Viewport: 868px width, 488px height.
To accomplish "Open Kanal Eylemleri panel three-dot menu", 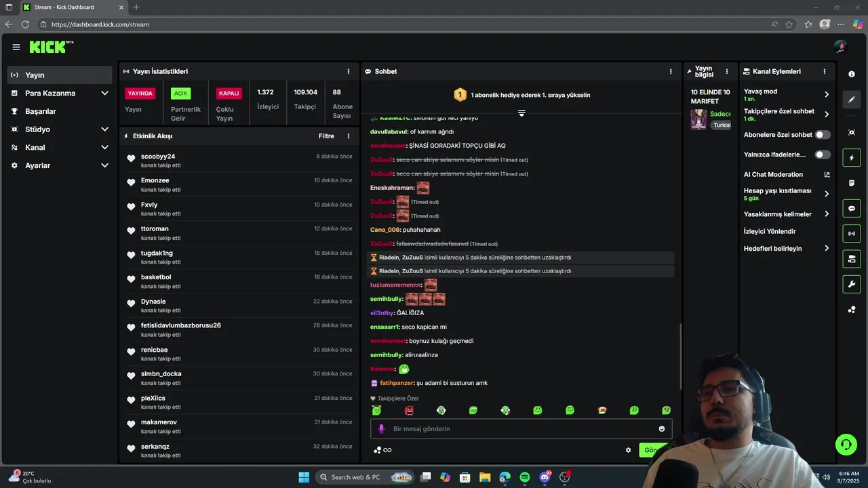I will click(825, 71).
